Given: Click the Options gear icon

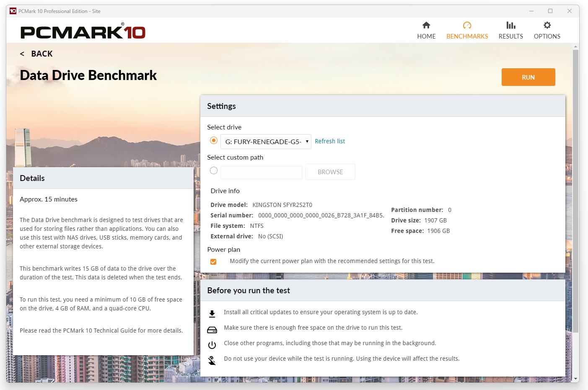Looking at the screenshot, I should pyautogui.click(x=547, y=25).
